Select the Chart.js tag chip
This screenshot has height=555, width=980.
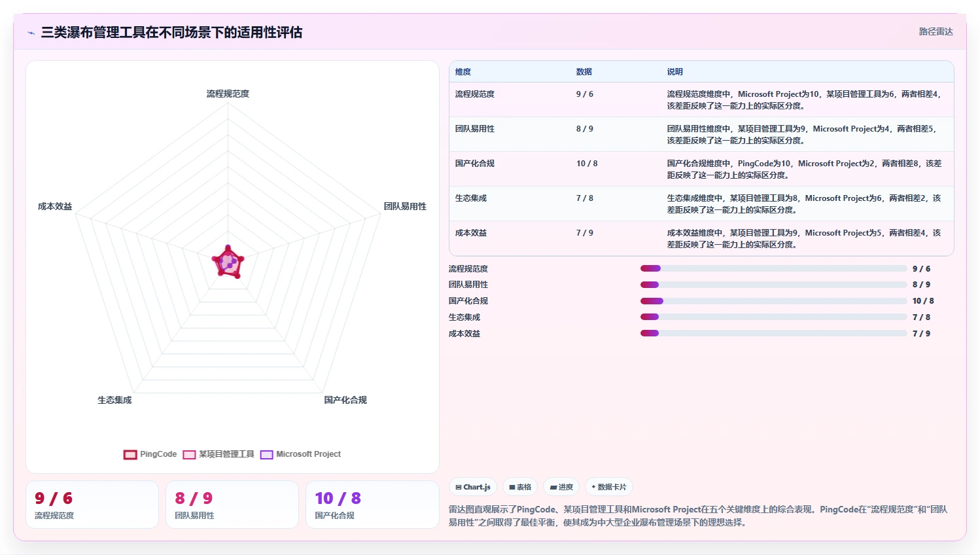pos(473,487)
